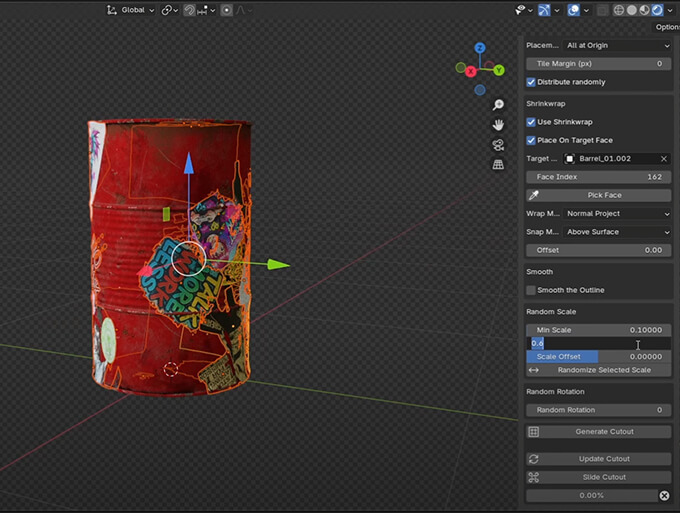
Task: Cancel progress with the round X icon
Action: 664,496
